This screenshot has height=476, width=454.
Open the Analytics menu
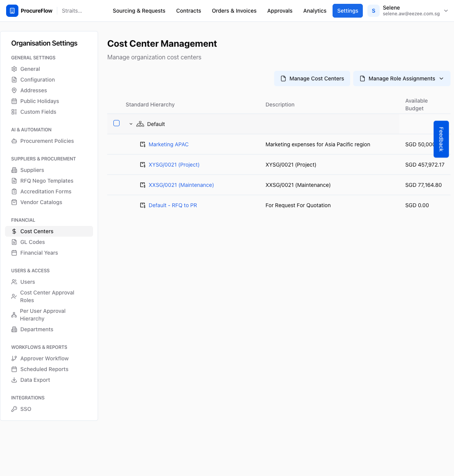tap(315, 11)
